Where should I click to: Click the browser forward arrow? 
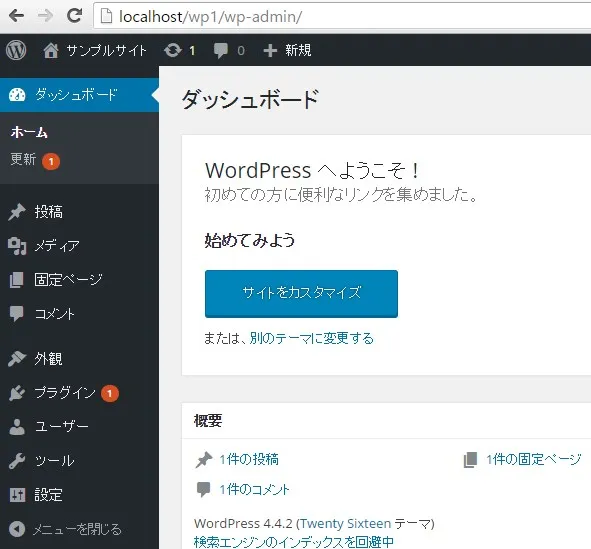(45, 16)
